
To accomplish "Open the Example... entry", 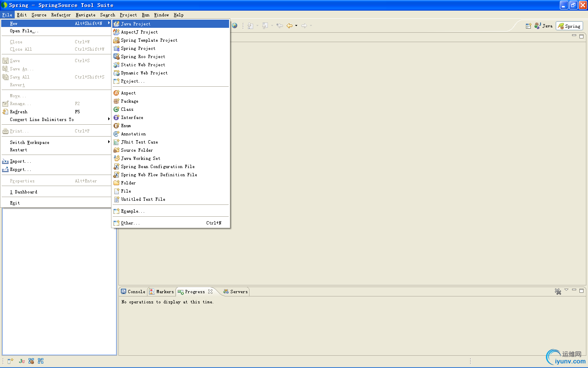I will (x=171, y=211).
